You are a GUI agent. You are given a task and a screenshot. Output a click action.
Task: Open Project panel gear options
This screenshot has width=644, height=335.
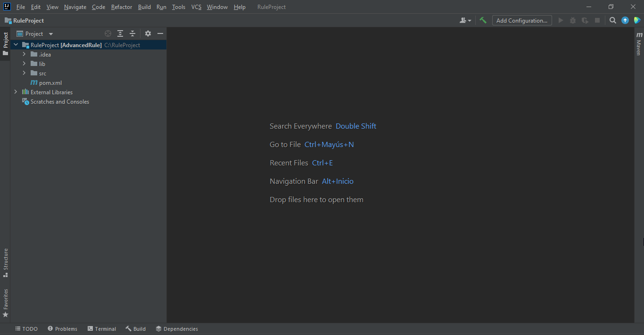point(148,33)
